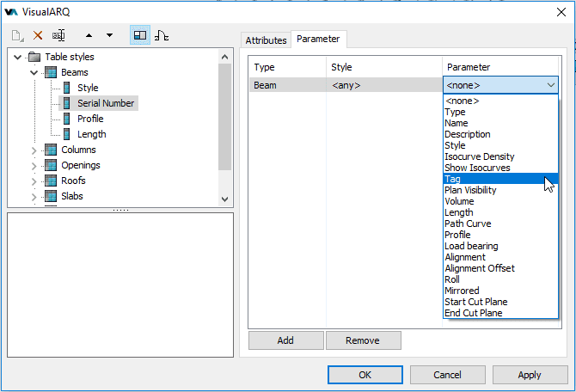Choose Path Curve parameter
This screenshot has height=392, width=576.
(x=500, y=224)
